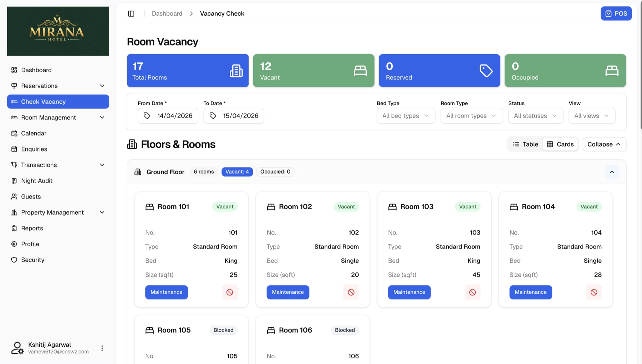Click Room 106 Blocked status badge
Image resolution: width=642 pixels, height=364 pixels.
pos(345,330)
